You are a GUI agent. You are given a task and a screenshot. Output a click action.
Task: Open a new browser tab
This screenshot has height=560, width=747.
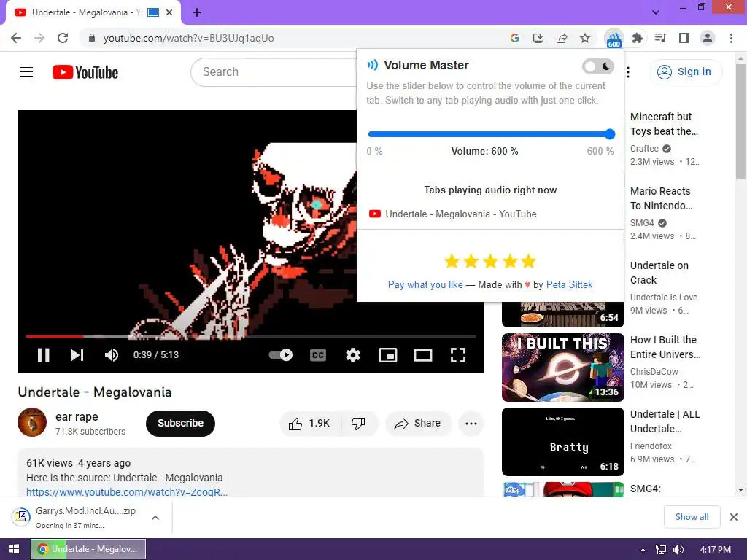197,12
